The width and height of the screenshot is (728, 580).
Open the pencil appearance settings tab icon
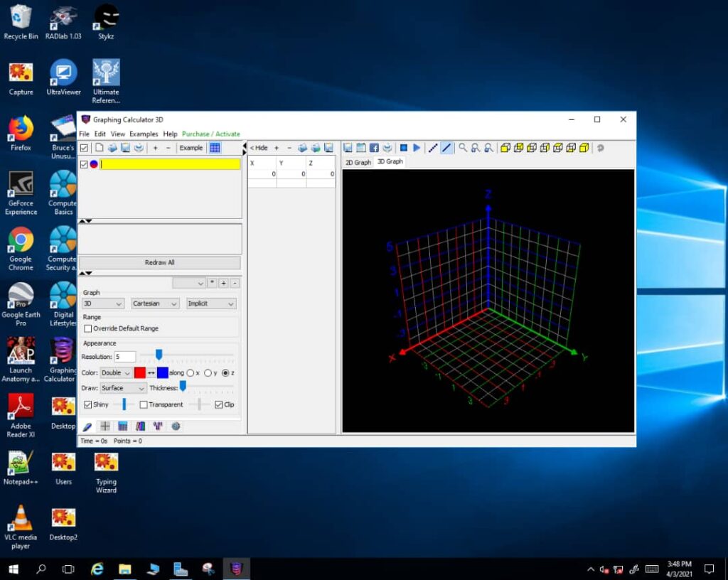87,426
